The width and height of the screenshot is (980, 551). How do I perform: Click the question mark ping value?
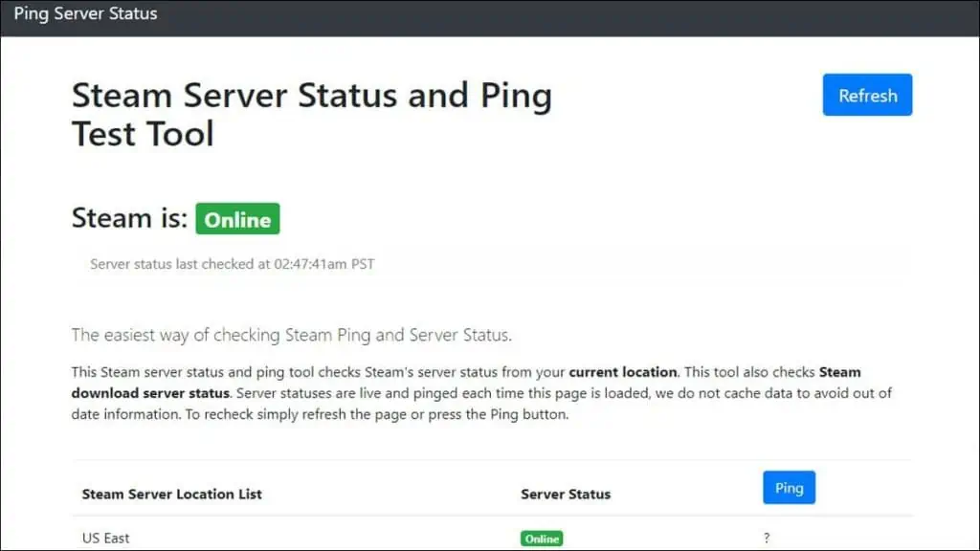pos(767,539)
